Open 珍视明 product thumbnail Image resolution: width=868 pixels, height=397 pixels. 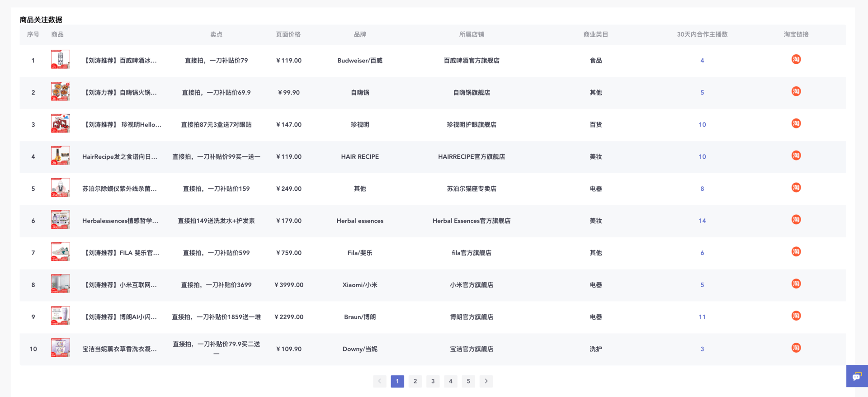coord(61,123)
